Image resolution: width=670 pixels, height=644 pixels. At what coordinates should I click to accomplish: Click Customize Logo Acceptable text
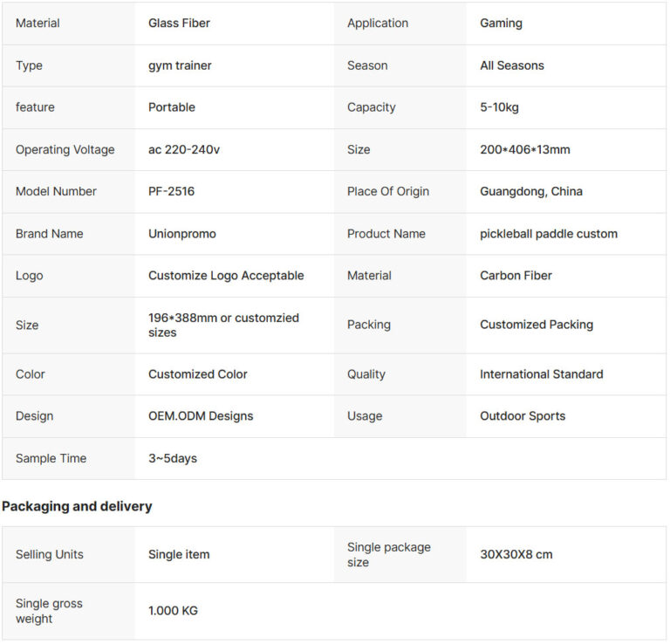pyautogui.click(x=226, y=276)
